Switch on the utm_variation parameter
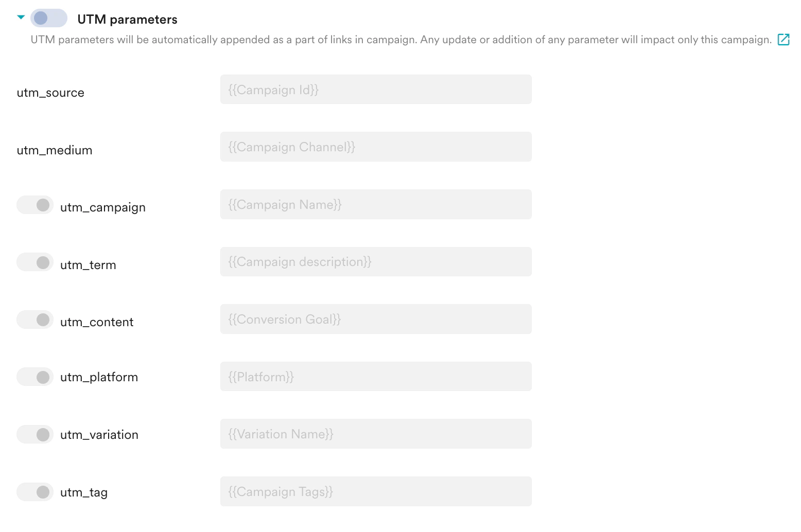 (35, 434)
